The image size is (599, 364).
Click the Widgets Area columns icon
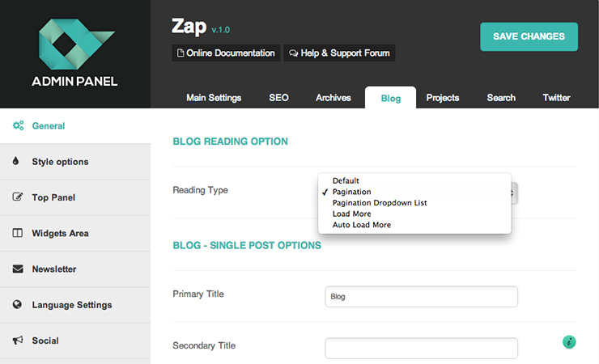[x=18, y=233]
